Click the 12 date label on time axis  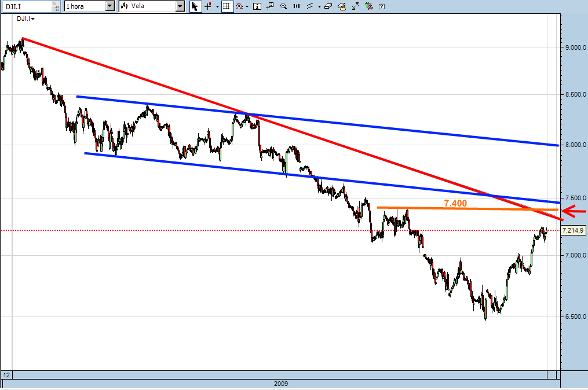[6, 374]
